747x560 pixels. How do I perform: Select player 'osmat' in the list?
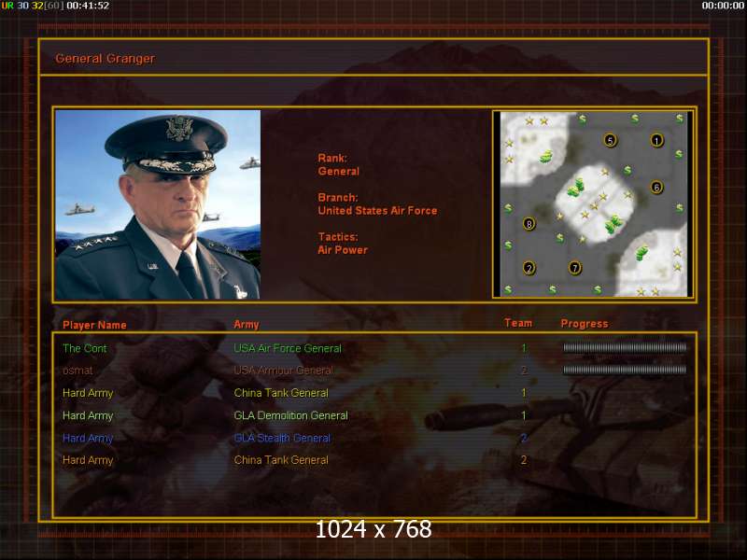78,371
